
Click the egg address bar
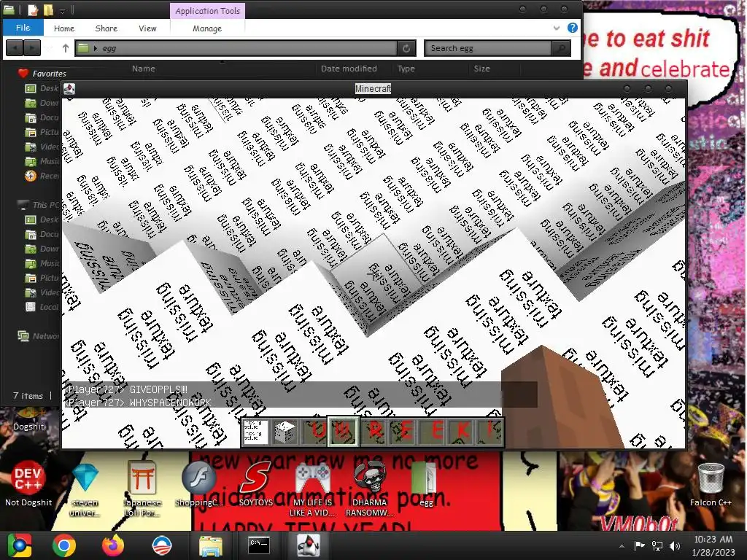point(236,48)
